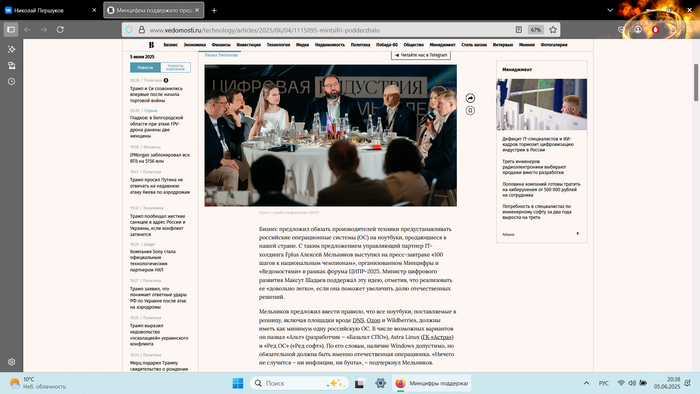
Task: Switch the РУС input language
Action: click(x=604, y=383)
